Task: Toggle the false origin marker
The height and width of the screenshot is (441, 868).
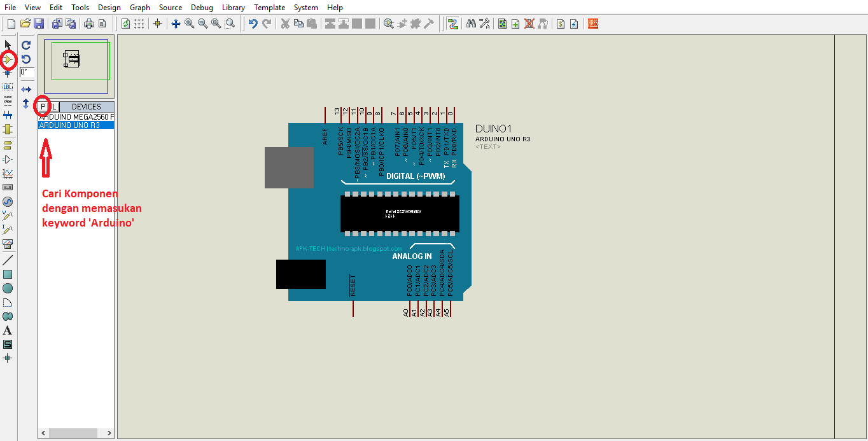Action: pyautogui.click(x=158, y=24)
